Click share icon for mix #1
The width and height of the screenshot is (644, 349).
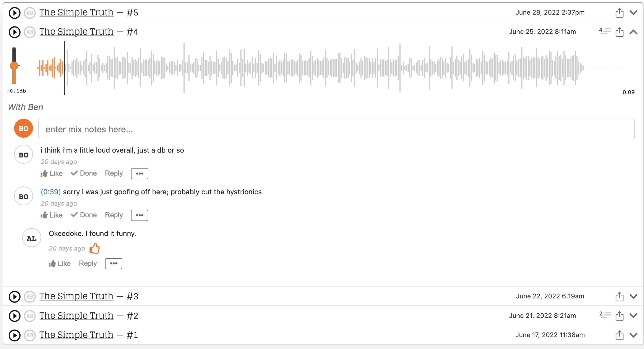619,335
